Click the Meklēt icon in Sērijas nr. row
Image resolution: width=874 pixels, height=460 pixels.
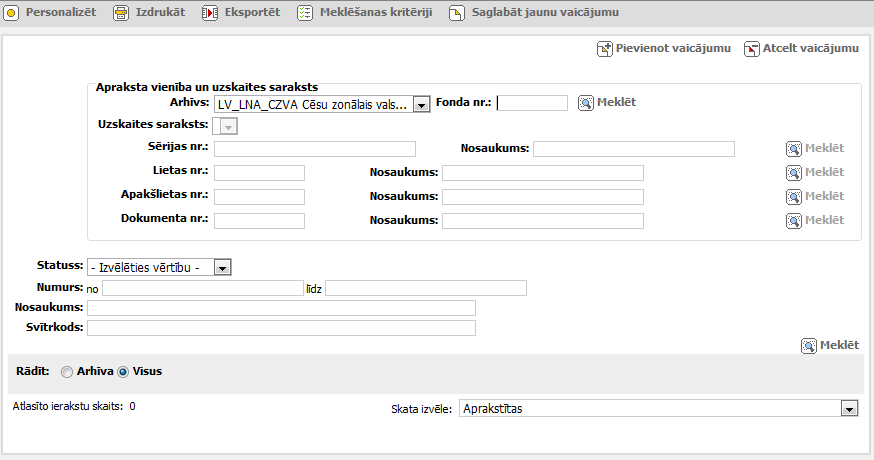(x=793, y=149)
